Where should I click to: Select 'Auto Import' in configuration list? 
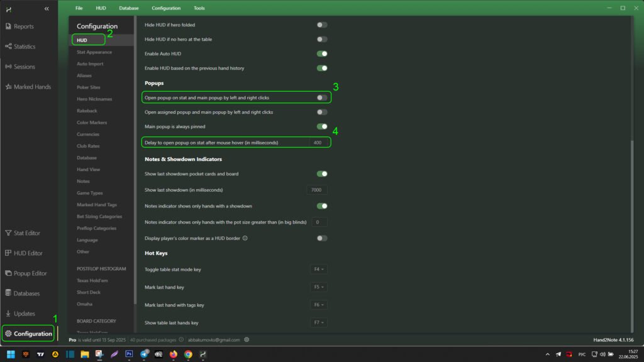90,63
